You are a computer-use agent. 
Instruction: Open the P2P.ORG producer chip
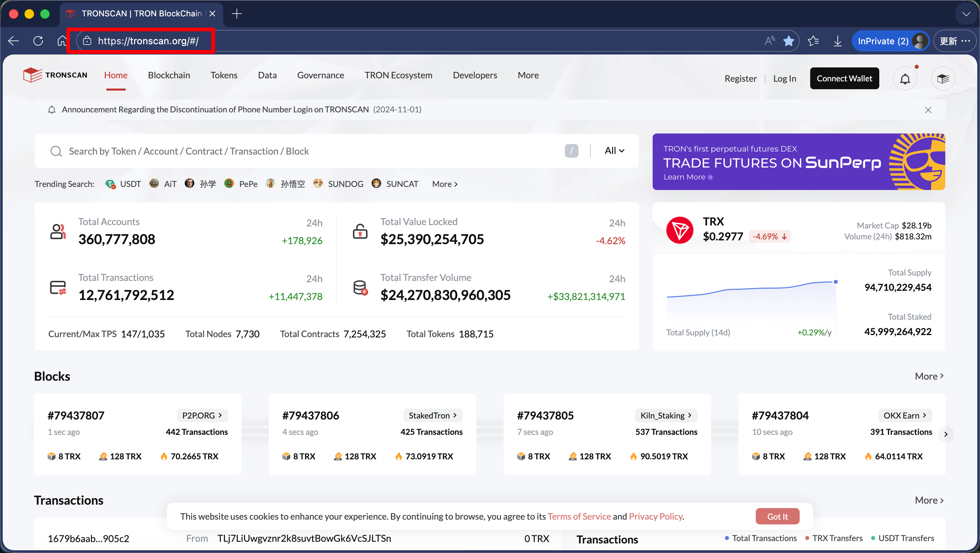(x=202, y=416)
